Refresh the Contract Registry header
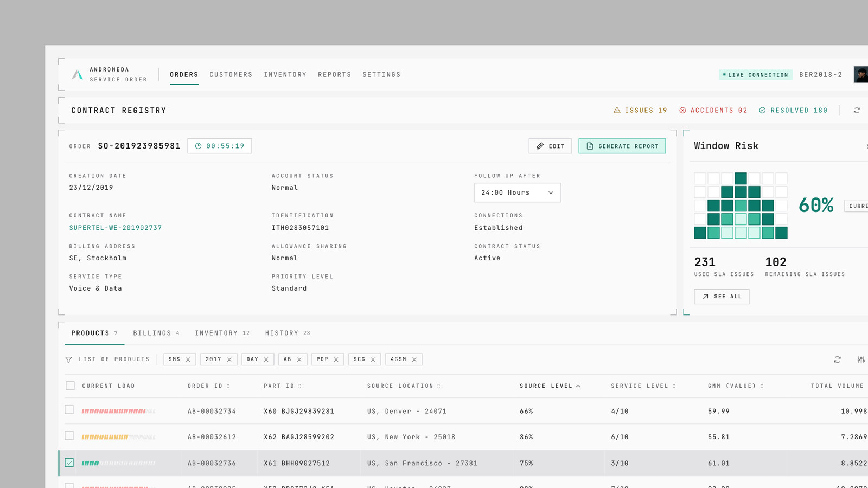 point(857,111)
